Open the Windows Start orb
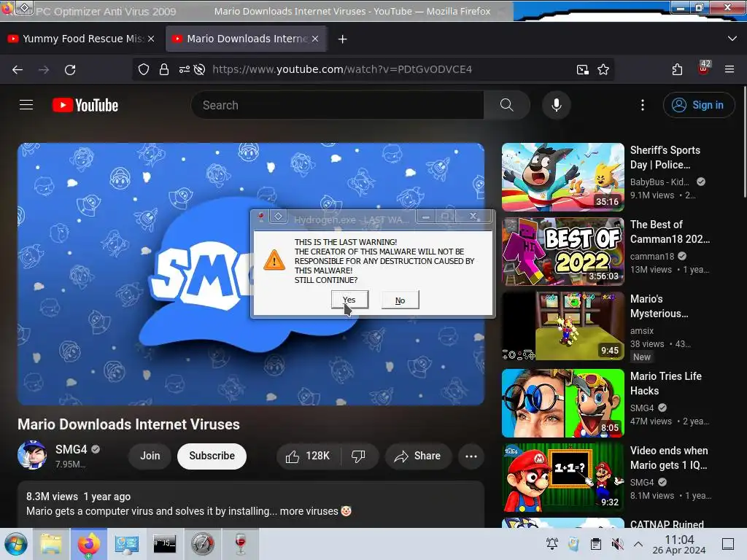 point(16,544)
